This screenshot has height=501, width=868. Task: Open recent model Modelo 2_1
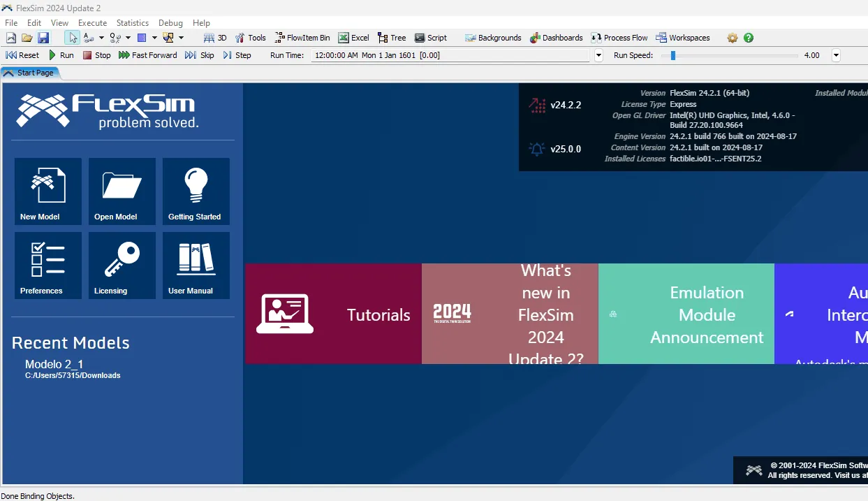54,364
